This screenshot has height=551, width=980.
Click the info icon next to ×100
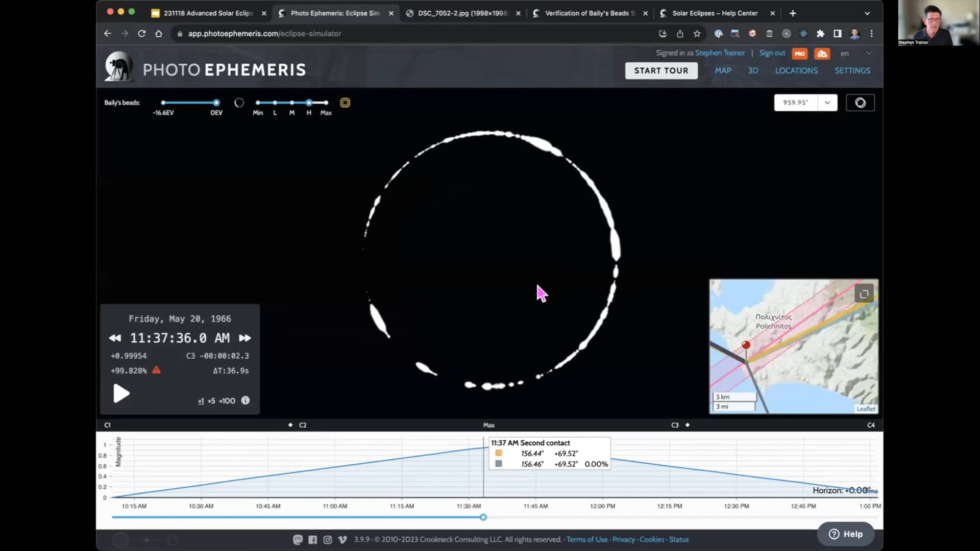244,401
